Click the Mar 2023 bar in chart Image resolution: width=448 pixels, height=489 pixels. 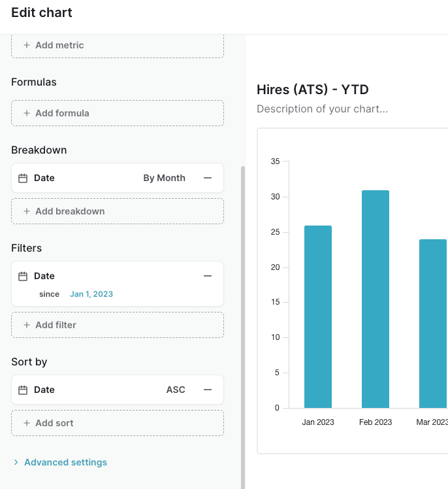point(433,324)
